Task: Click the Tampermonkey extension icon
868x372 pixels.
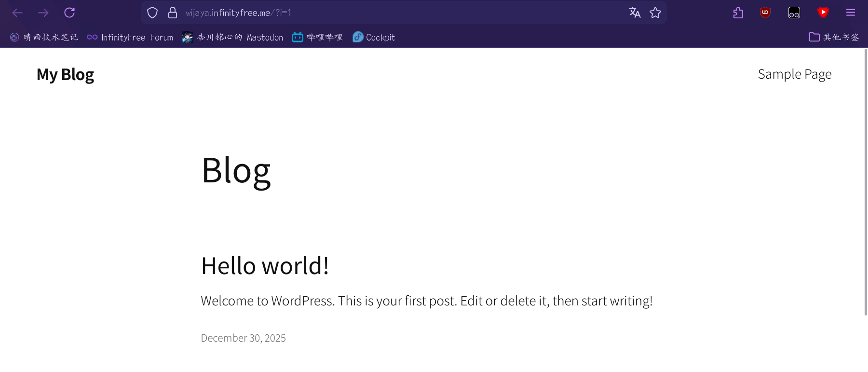Action: [794, 13]
